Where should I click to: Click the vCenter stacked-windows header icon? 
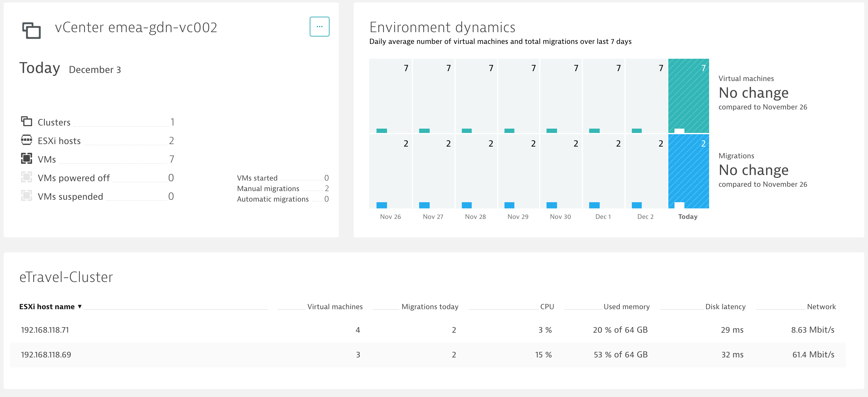[x=31, y=30]
